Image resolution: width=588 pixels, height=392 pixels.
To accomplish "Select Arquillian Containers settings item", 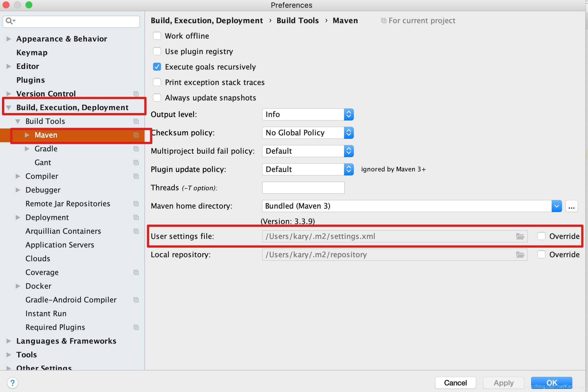I will tap(63, 231).
